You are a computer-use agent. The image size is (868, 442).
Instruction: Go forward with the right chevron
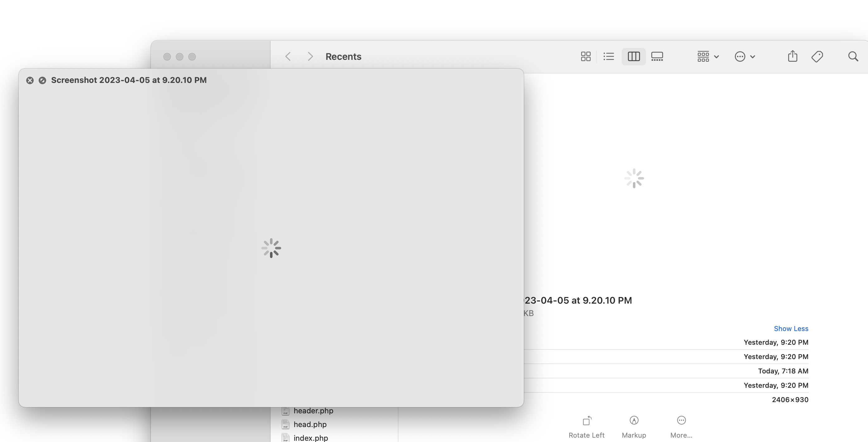tap(310, 56)
